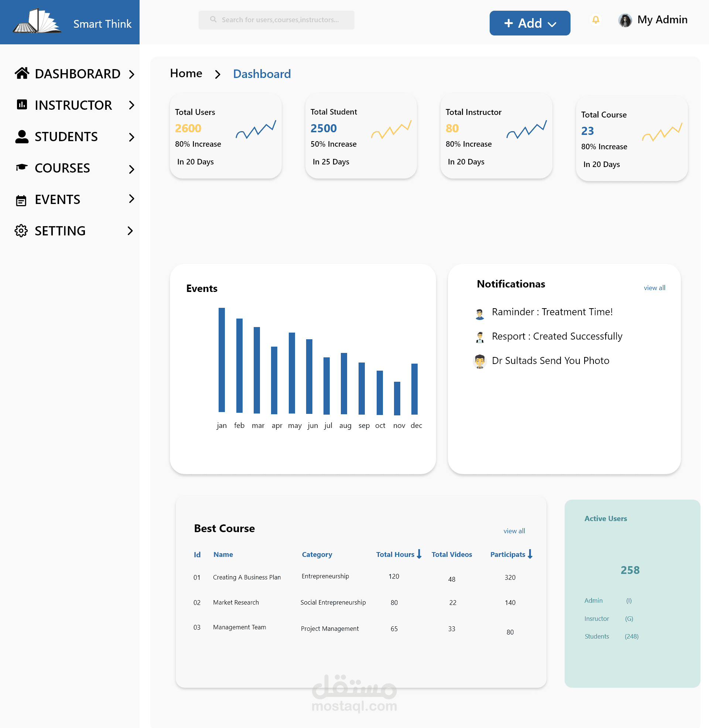Click the Smart Think logo
The height and width of the screenshot is (728, 709).
tap(37, 21)
